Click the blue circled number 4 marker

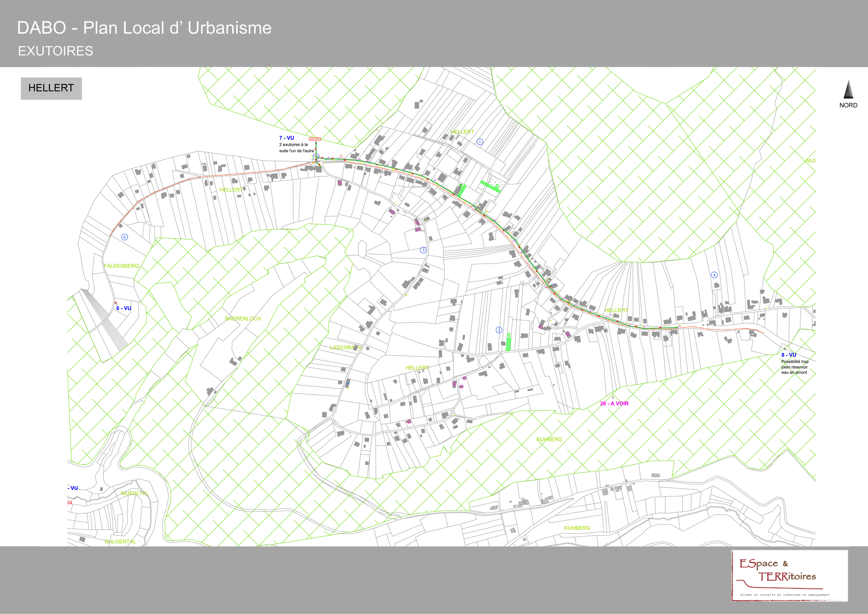pos(714,275)
